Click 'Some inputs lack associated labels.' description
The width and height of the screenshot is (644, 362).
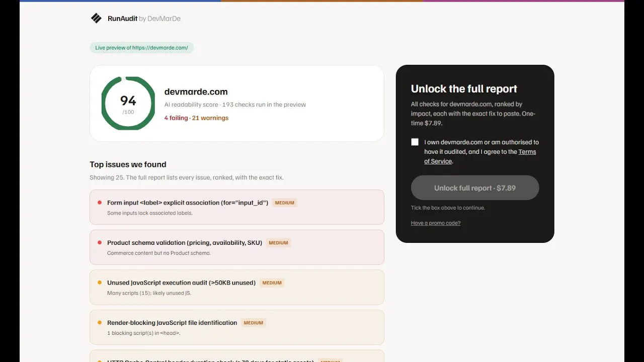point(150,213)
